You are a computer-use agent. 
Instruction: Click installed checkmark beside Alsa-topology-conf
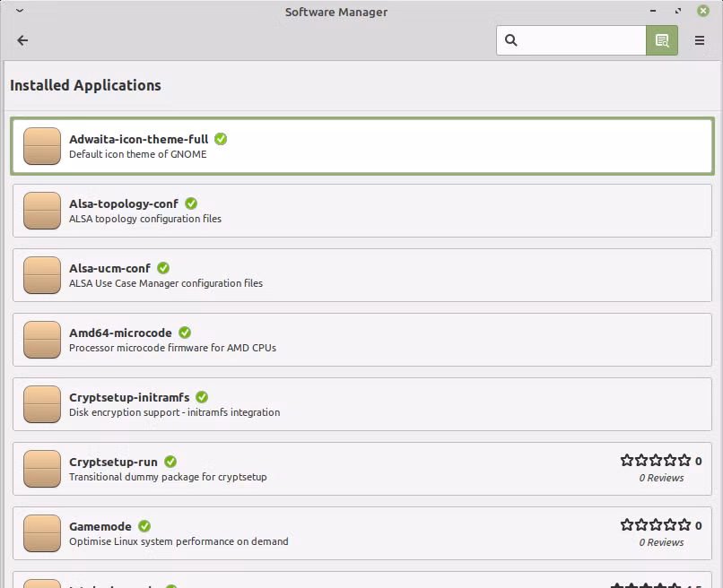point(191,203)
